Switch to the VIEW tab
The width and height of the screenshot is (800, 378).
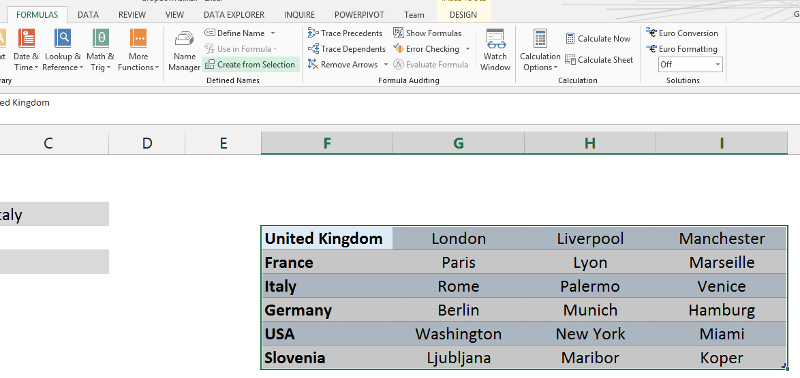175,15
